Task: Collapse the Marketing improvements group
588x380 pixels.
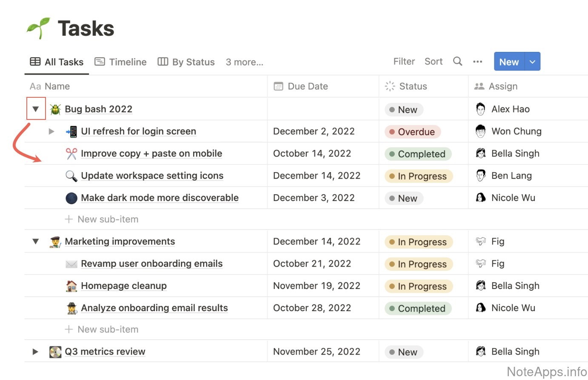Action: coord(36,241)
